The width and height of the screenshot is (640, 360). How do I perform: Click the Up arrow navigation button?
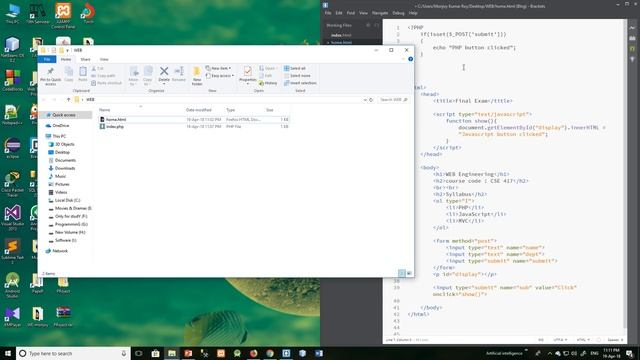[x=68, y=100]
